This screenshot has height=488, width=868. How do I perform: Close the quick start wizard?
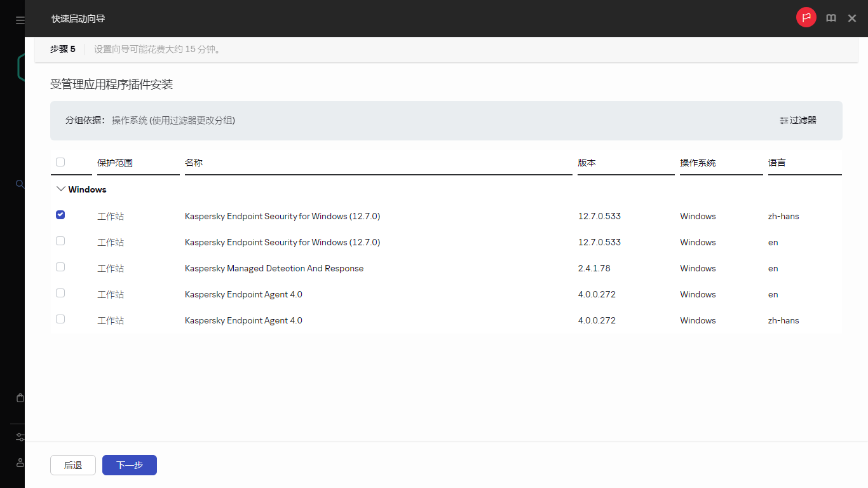pyautogui.click(x=852, y=18)
